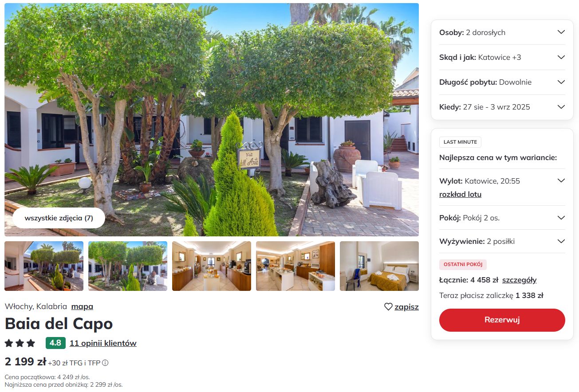Select the bedroom thumbnail photo

pyautogui.click(x=379, y=266)
